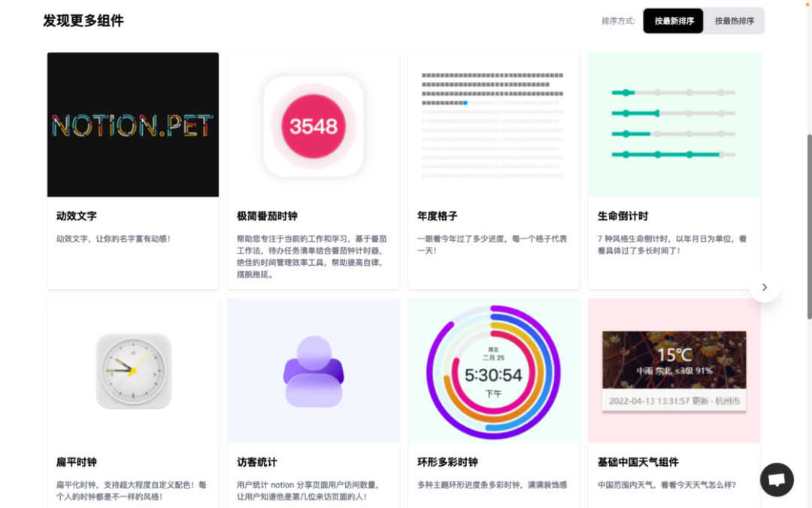
Task: Click the red 3548 pomodoro timer icon
Action: [x=314, y=126]
